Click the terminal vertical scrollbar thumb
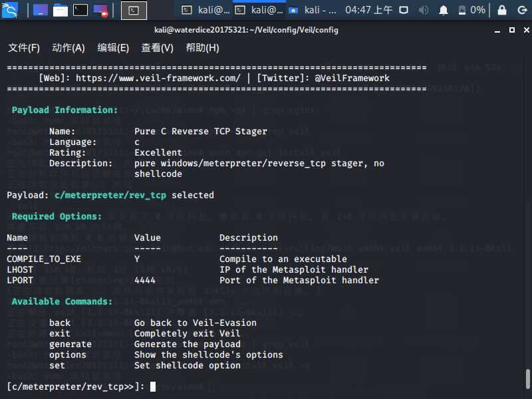Viewport: 532px width, 399px height. [x=528, y=378]
